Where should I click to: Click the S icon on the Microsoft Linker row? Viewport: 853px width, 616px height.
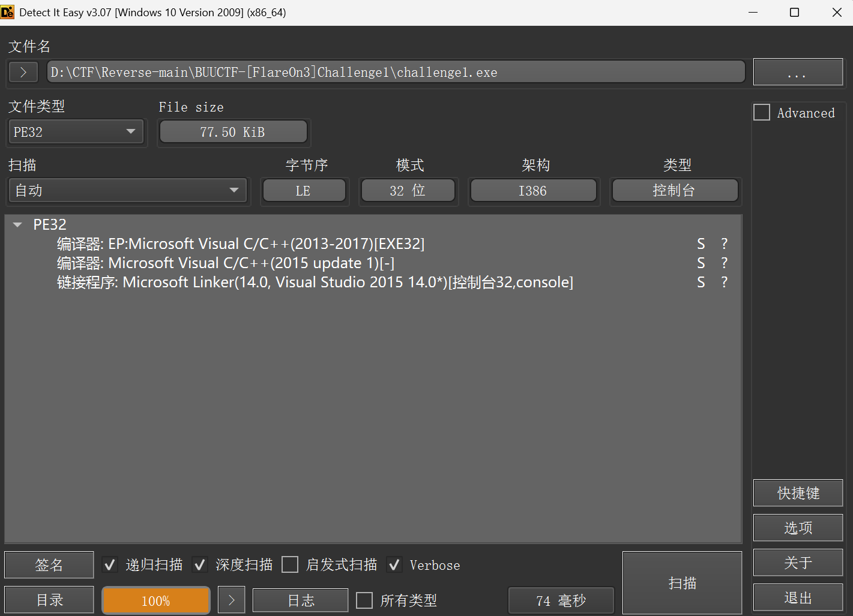tap(701, 282)
